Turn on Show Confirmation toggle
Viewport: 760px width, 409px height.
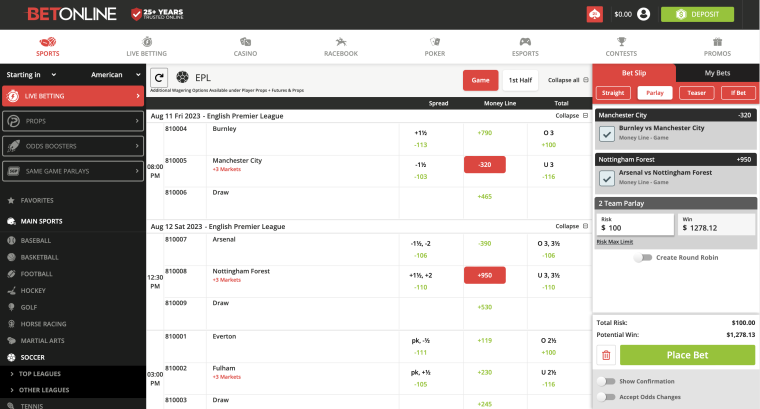pyautogui.click(x=606, y=381)
